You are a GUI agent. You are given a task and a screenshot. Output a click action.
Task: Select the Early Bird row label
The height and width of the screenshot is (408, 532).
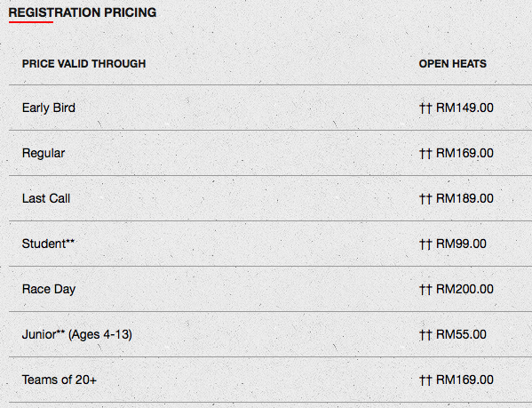(49, 108)
